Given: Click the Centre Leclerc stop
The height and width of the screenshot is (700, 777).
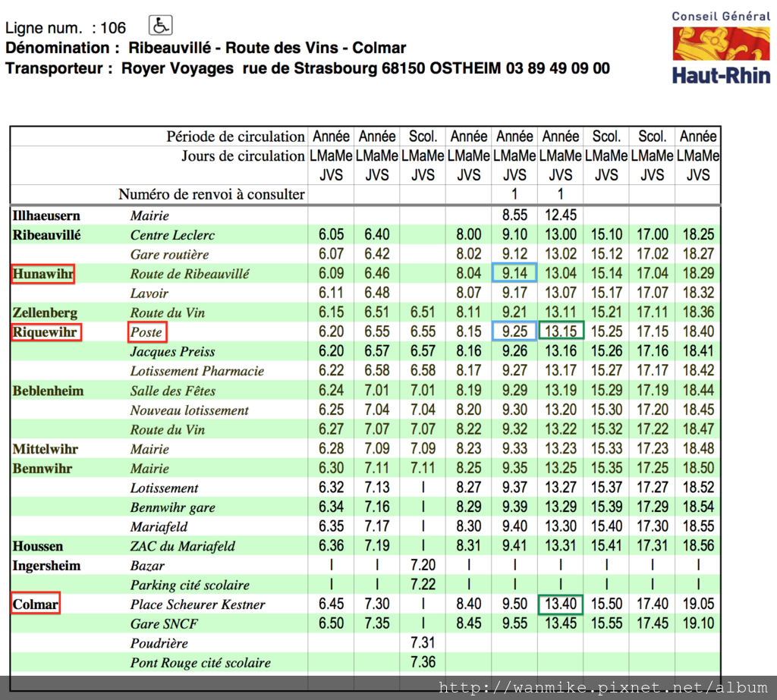Looking at the screenshot, I should click(172, 235).
